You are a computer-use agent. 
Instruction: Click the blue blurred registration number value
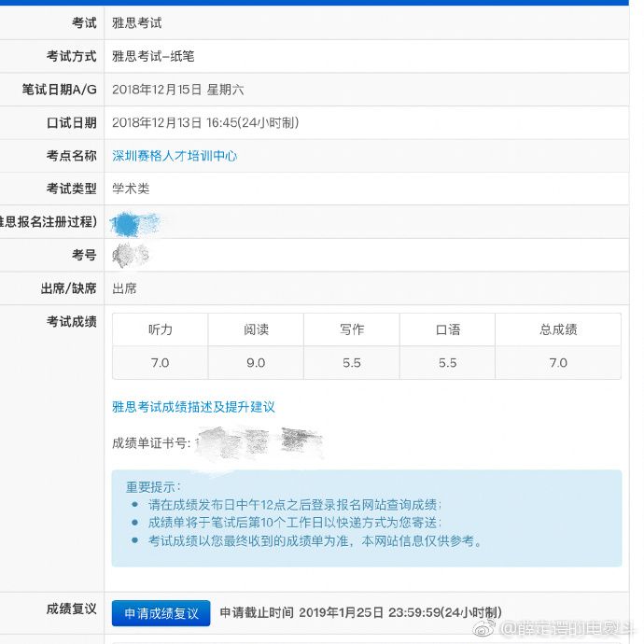134,224
